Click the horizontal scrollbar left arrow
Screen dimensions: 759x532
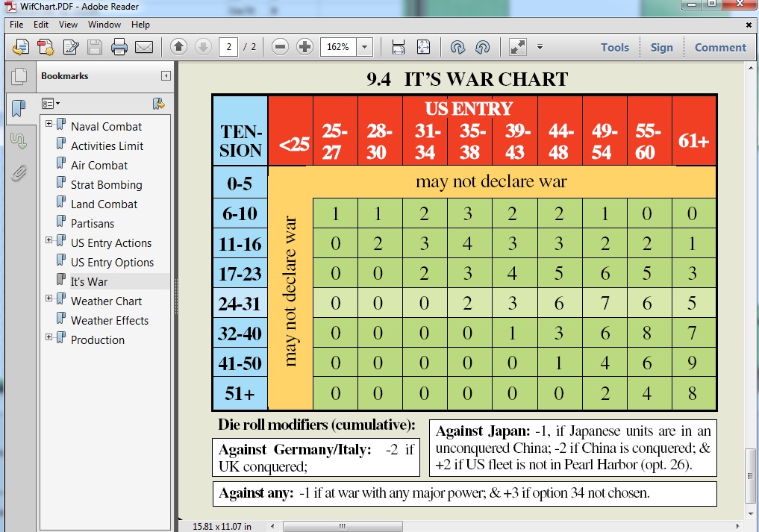pyautogui.click(x=272, y=526)
